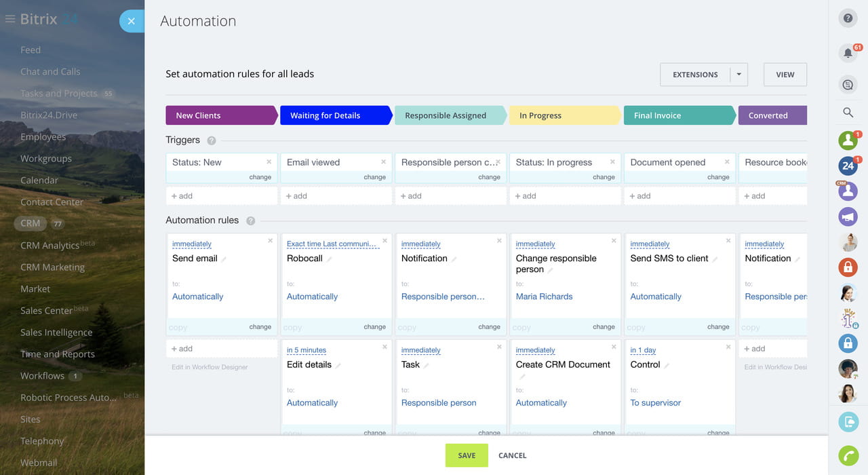Click Automation rules help question icon

(x=251, y=221)
